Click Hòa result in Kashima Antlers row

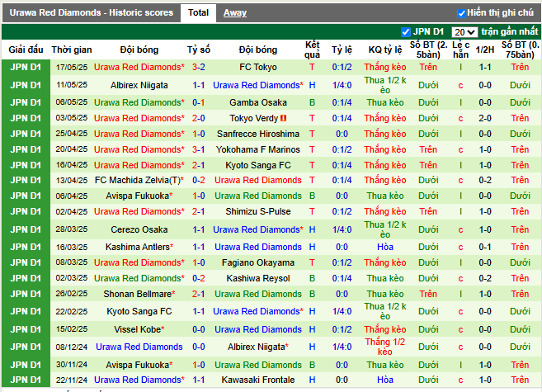pyautogui.click(x=385, y=247)
